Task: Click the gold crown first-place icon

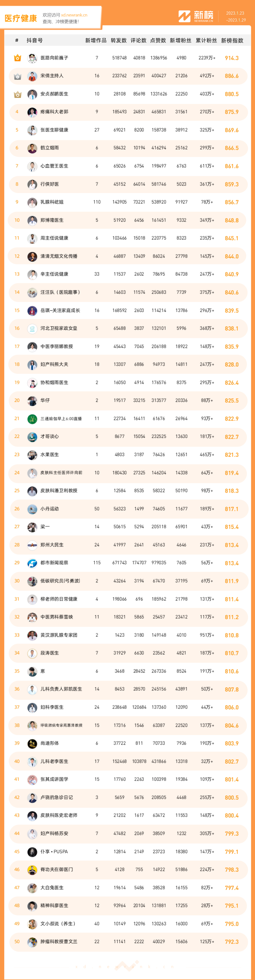Action: pos(17,58)
